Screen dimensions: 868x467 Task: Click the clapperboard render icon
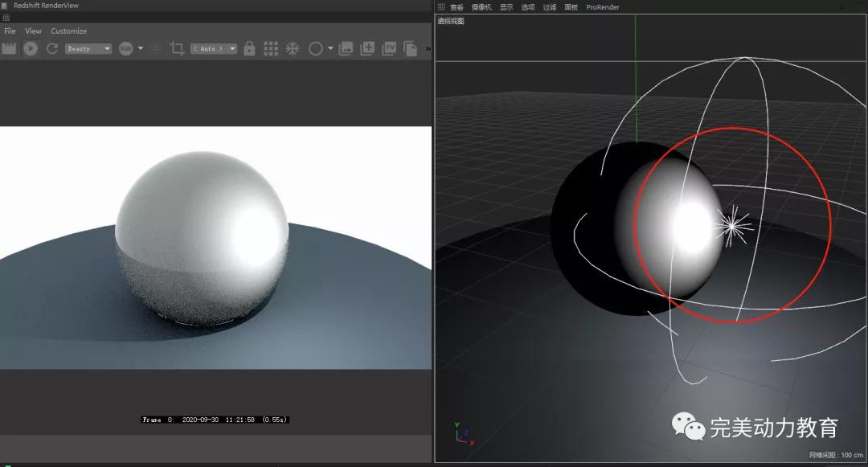tap(10, 48)
